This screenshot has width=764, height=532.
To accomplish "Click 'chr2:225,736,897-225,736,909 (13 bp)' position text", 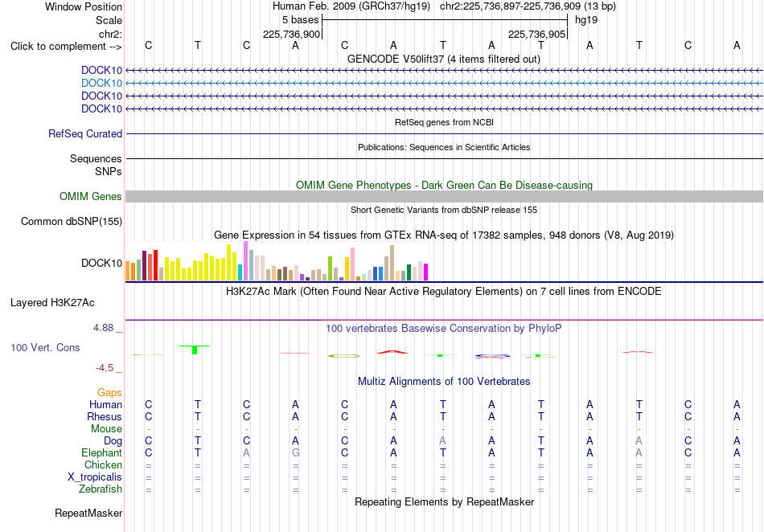I will 528,6.
